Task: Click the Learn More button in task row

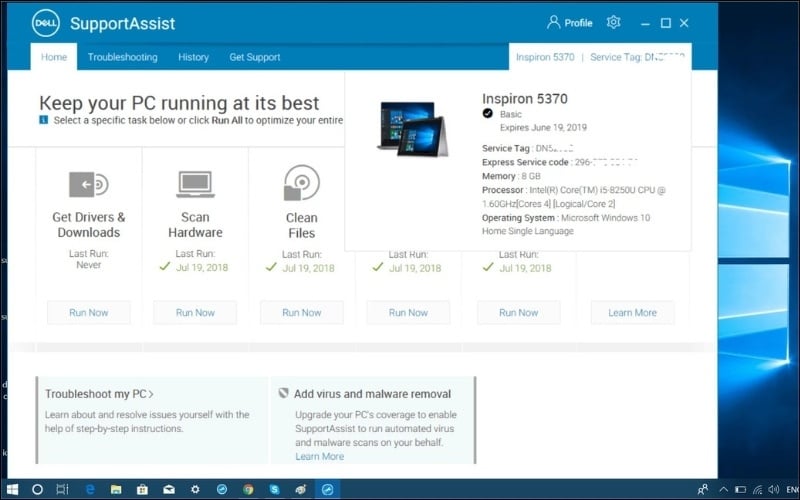Action: pos(633,312)
